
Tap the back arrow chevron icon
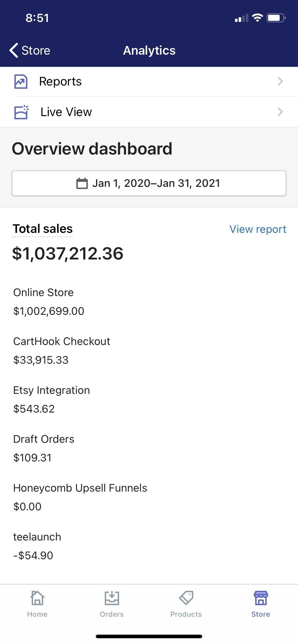coord(14,50)
